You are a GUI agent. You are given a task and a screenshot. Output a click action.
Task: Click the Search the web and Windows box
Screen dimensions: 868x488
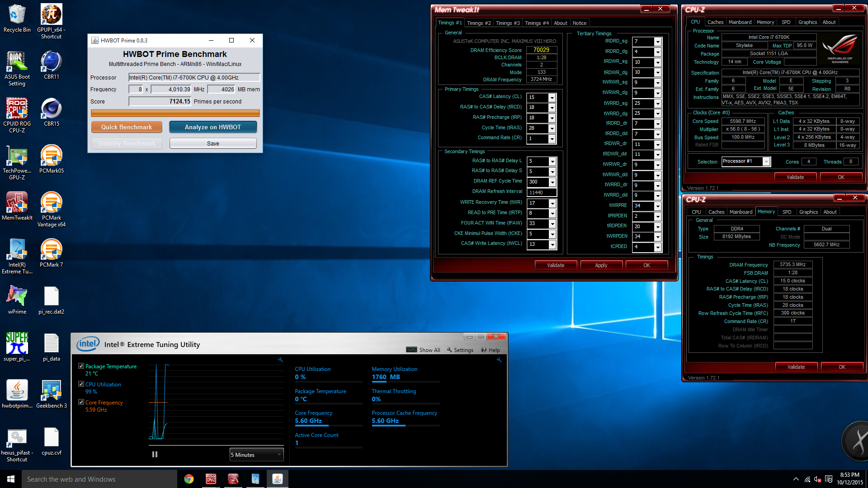point(99,479)
